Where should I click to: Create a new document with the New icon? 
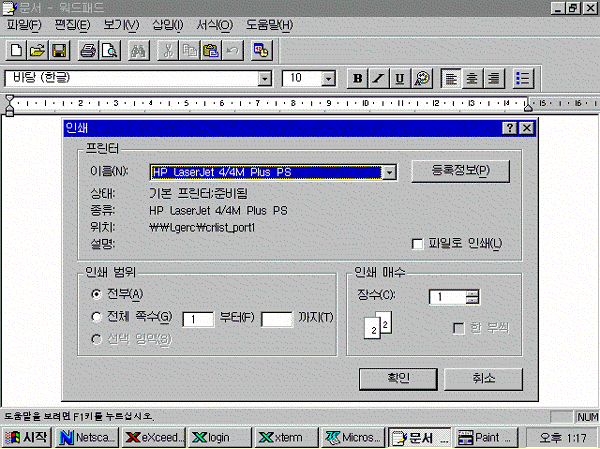(x=16, y=50)
